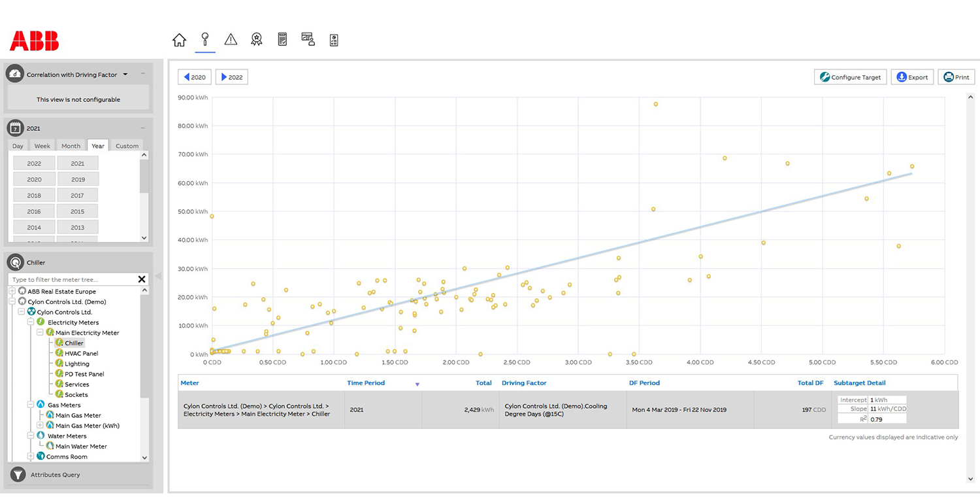Click the meter tree filter input field
980x497 pixels.
[x=72, y=279]
